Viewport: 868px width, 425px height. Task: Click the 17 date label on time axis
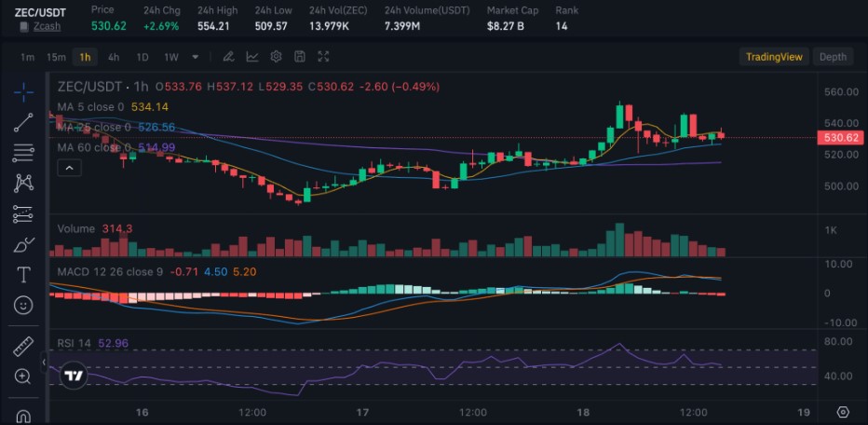[x=362, y=412]
